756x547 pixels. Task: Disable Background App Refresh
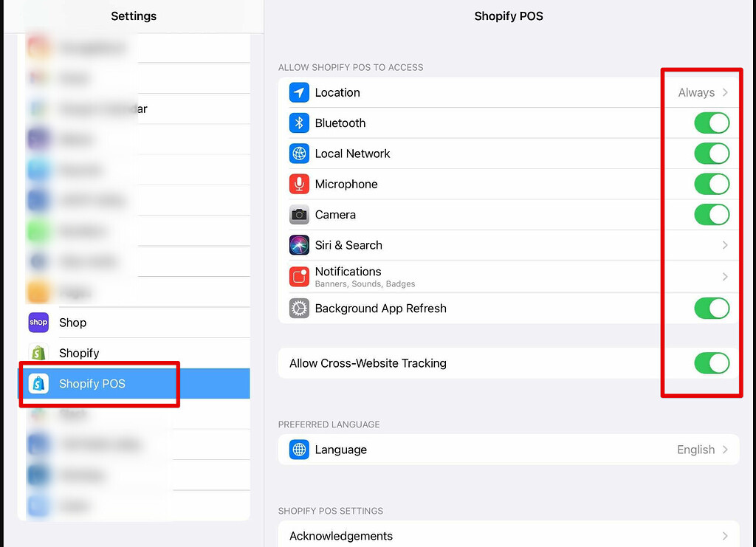click(711, 309)
